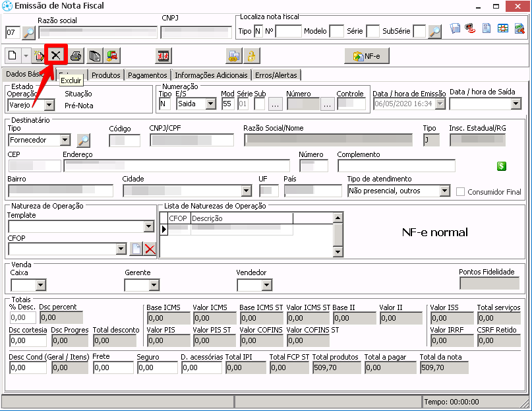This screenshot has width=532, height=411.
Task: Click the truck transport icon in the toolbar
Action: click(x=112, y=55)
